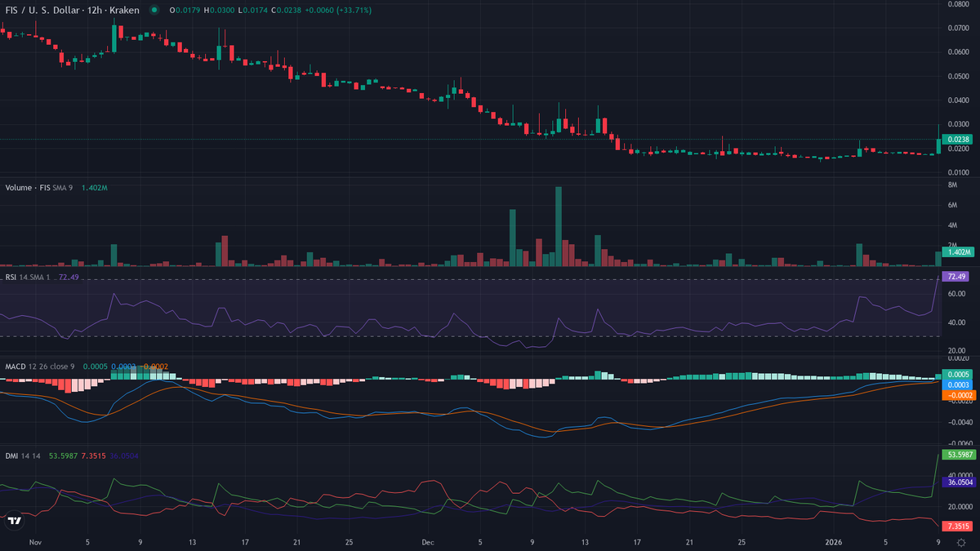
Task: Open chart settings gear icon
Action: [x=960, y=541]
